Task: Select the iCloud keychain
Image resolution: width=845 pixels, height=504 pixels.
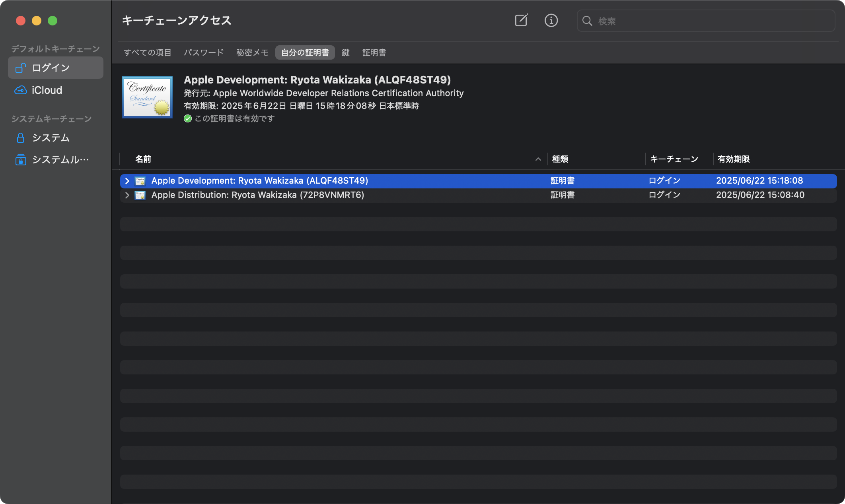Action: 47,90
